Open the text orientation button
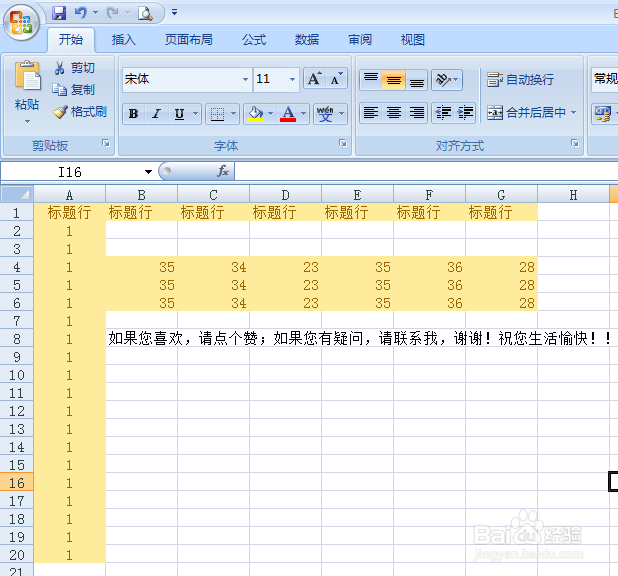Image resolution: width=618 pixels, height=576 pixels. point(447,80)
